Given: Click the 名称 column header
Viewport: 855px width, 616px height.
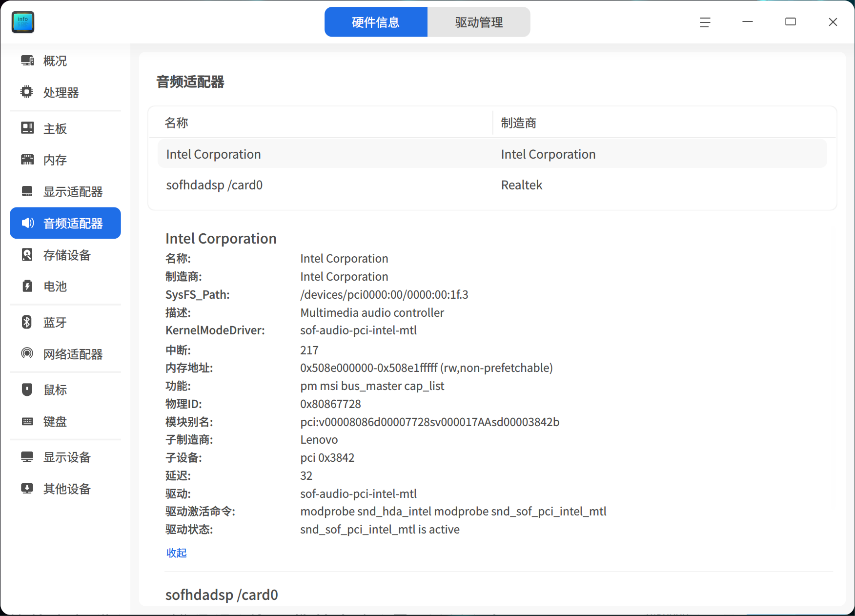Looking at the screenshot, I should point(176,123).
